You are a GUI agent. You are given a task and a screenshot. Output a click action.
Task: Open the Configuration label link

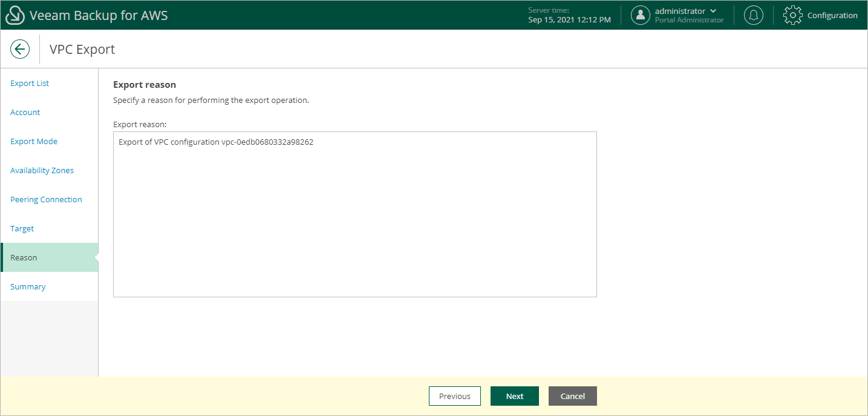tap(832, 16)
